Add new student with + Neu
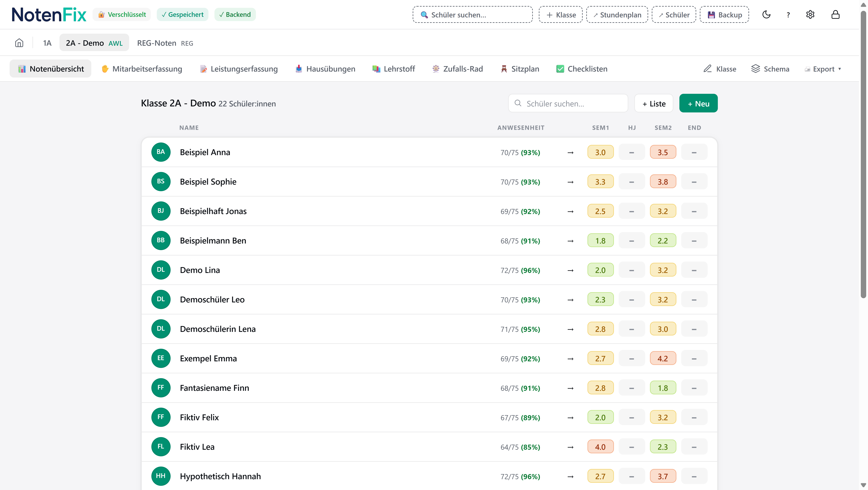 click(x=698, y=103)
